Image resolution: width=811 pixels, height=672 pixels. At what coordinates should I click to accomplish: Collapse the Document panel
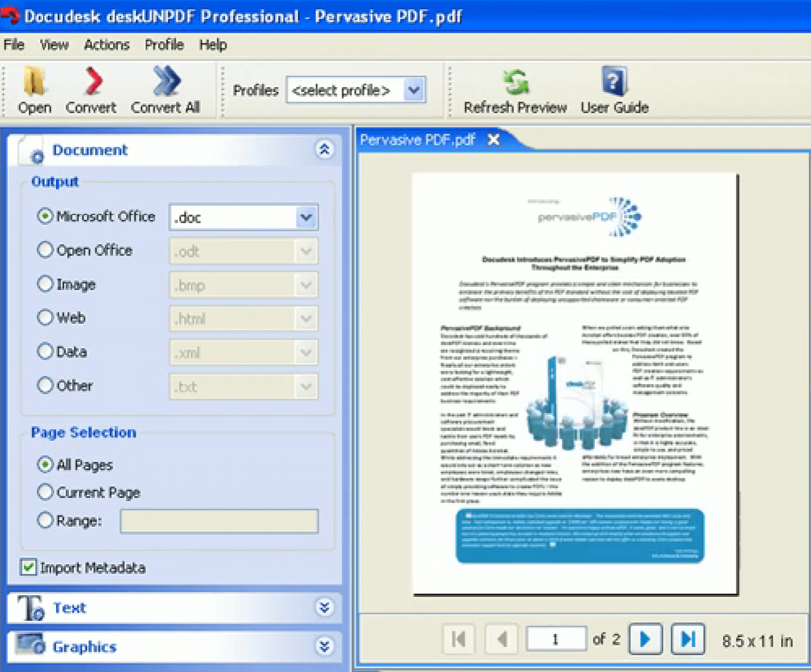point(325,150)
